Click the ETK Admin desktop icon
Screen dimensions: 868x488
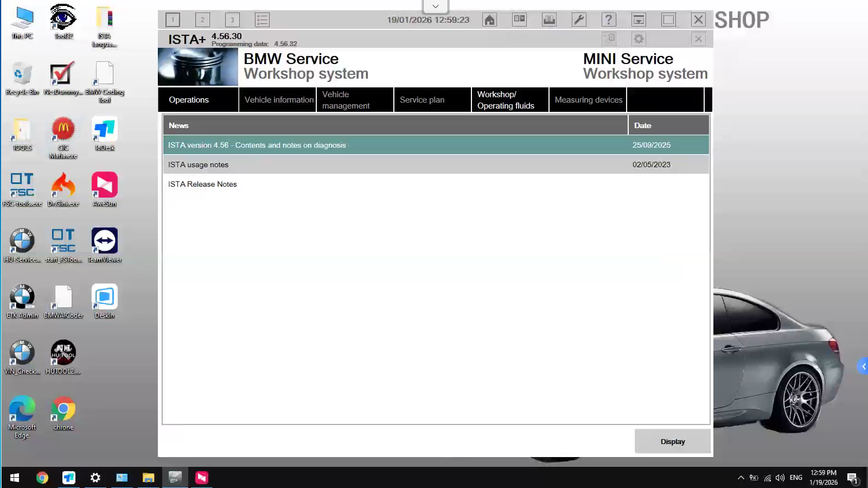pos(22,301)
